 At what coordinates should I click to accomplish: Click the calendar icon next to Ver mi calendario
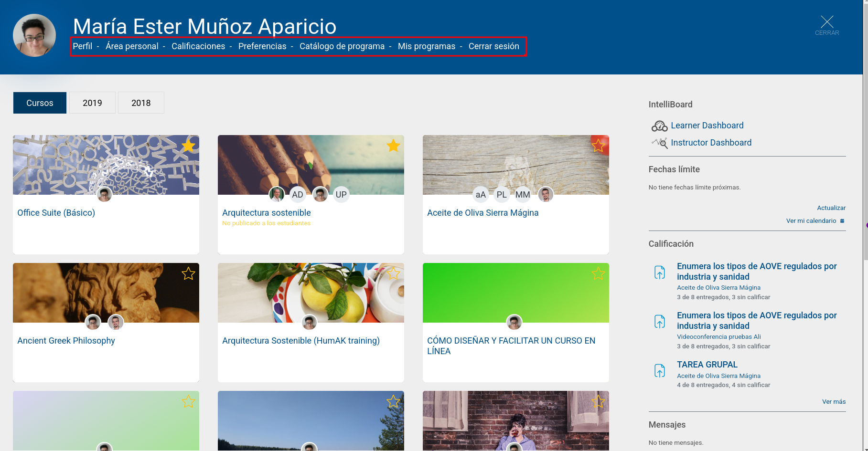click(x=842, y=221)
